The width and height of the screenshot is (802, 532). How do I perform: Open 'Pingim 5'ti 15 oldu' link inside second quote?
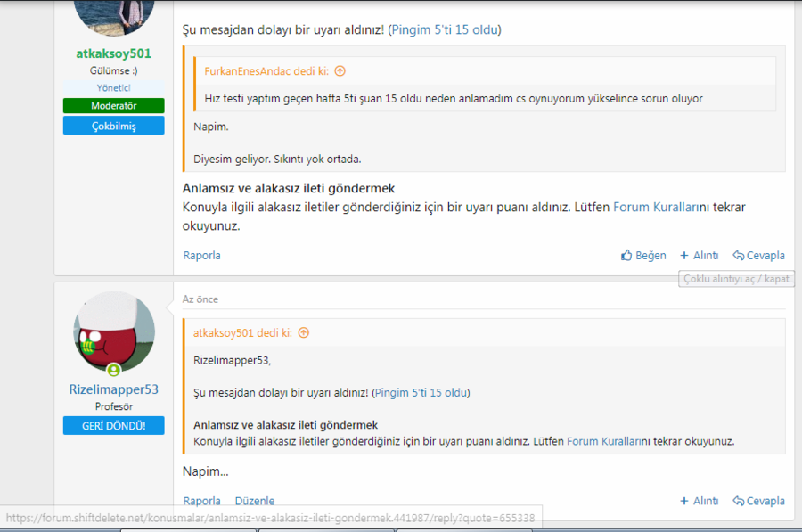(421, 393)
